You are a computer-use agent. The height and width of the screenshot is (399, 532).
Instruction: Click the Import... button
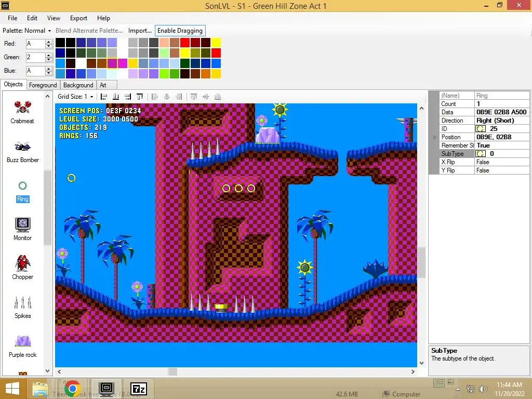point(140,31)
